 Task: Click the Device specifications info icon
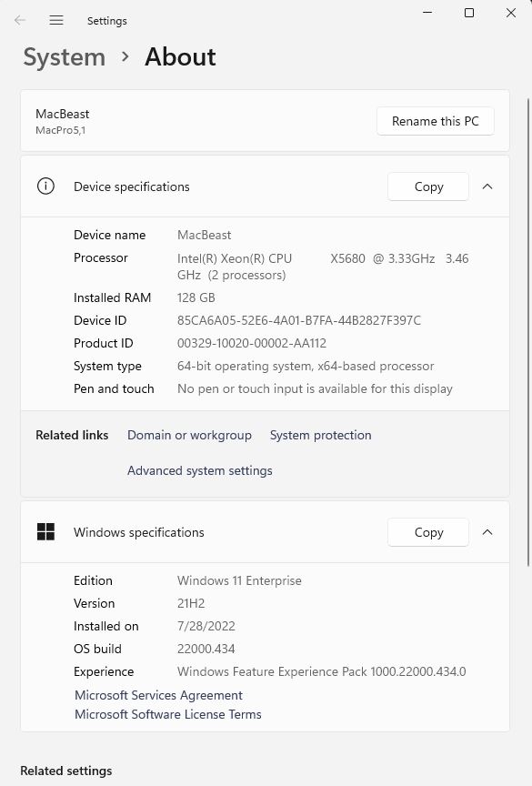[x=45, y=186]
